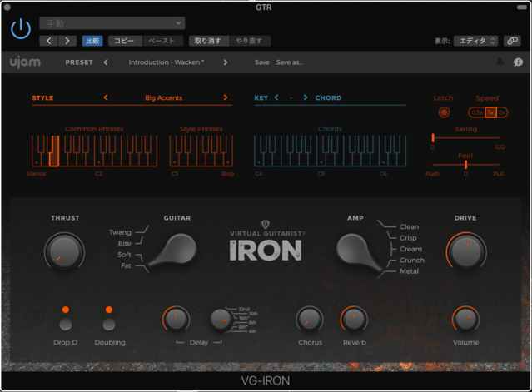
Task: Click the link chain icon button
Action: 512,41
